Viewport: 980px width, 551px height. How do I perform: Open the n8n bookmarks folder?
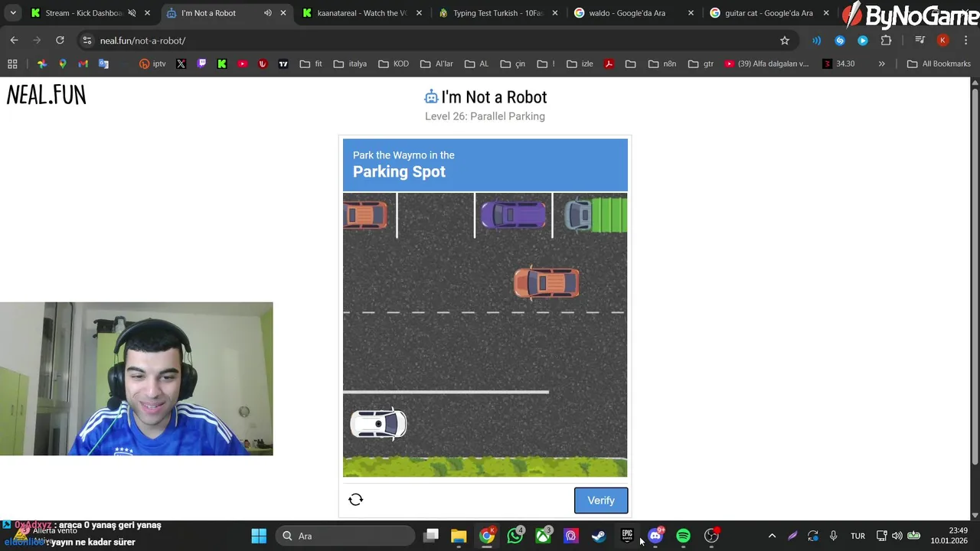[662, 64]
